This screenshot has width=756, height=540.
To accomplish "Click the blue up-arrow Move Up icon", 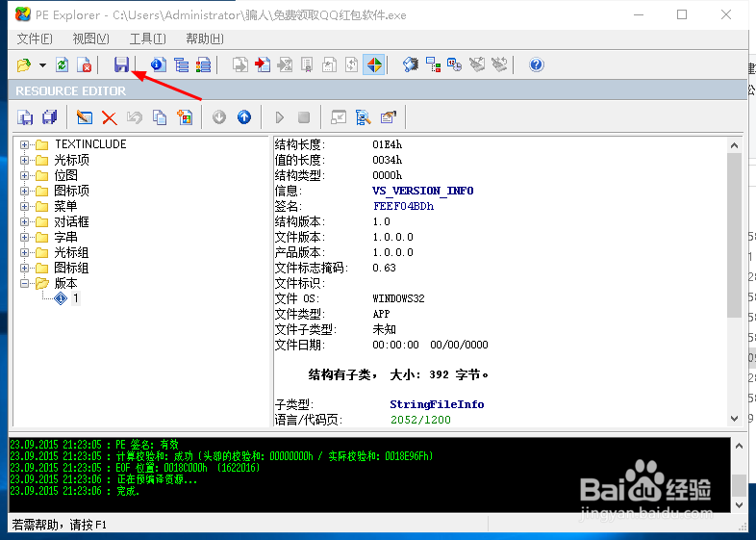I will [x=244, y=117].
